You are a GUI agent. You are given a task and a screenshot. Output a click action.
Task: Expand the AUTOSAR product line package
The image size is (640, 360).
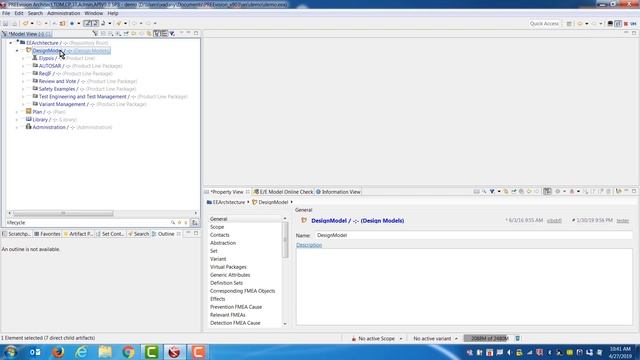(23, 66)
